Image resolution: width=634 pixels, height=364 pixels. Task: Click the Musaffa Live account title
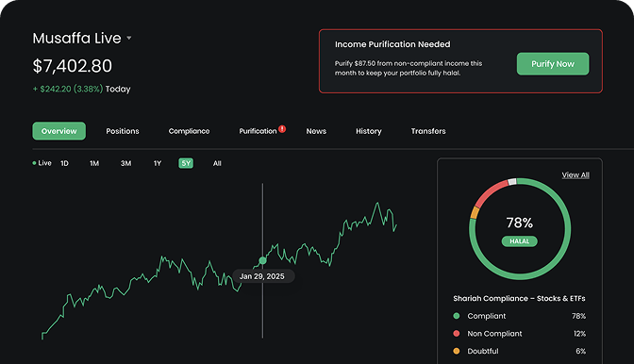[76, 38]
